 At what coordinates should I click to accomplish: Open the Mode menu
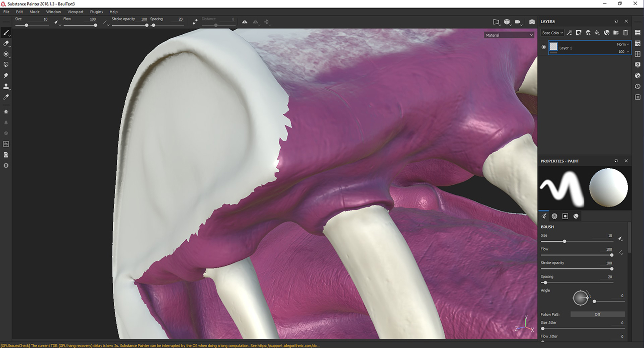pyautogui.click(x=34, y=12)
